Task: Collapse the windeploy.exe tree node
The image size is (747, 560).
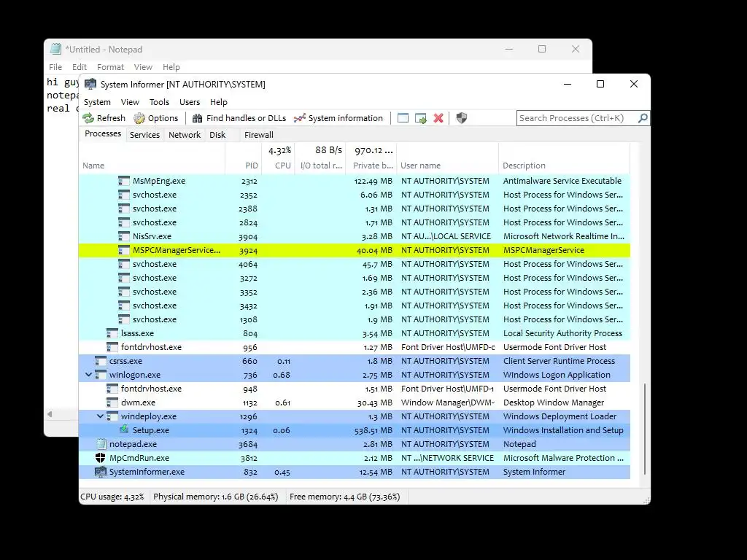Action: [x=100, y=416]
